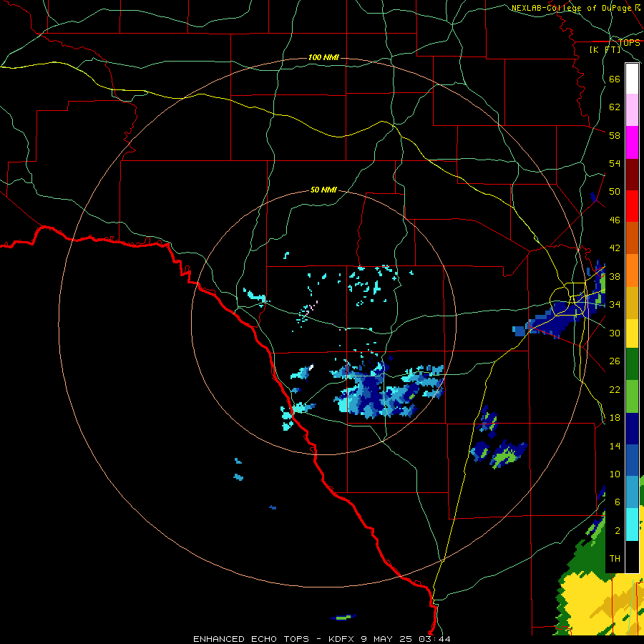Click the light pink legend swatch
The height and width of the screenshot is (644, 644).
click(632, 110)
